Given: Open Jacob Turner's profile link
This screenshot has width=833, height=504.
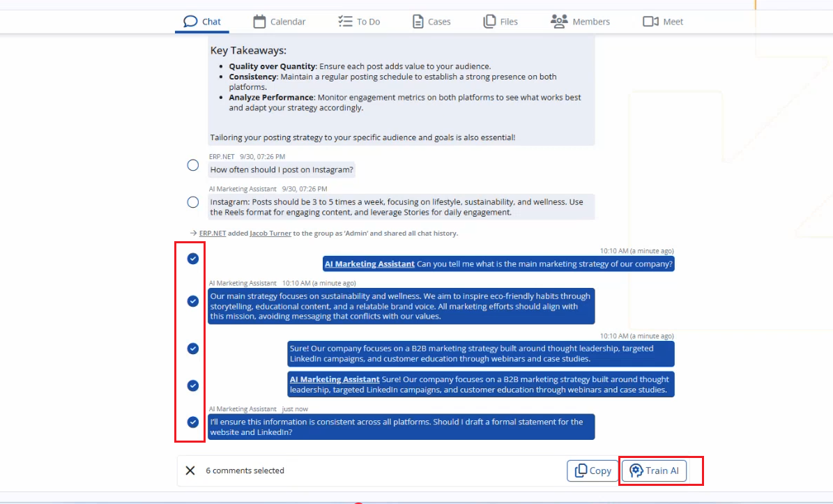Looking at the screenshot, I should pyautogui.click(x=270, y=234).
